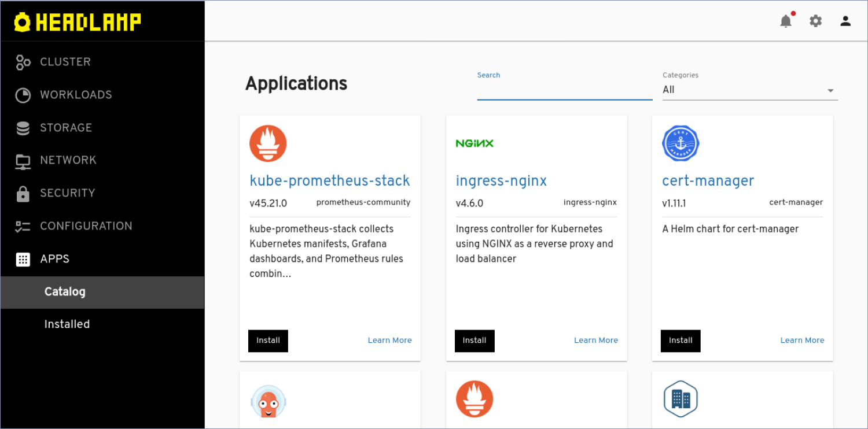The image size is (868, 429).
Task: Install kube-prometheus-stack
Action: 268,341
